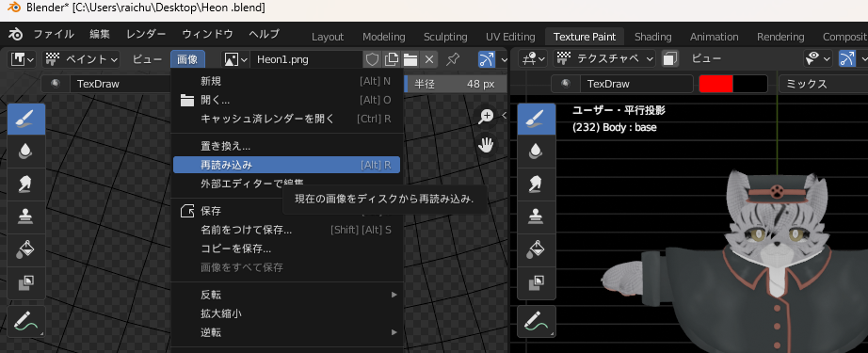Screen dimensions: 868x353
Task: Choose 保存 from the image menu
Action: tap(286, 211)
